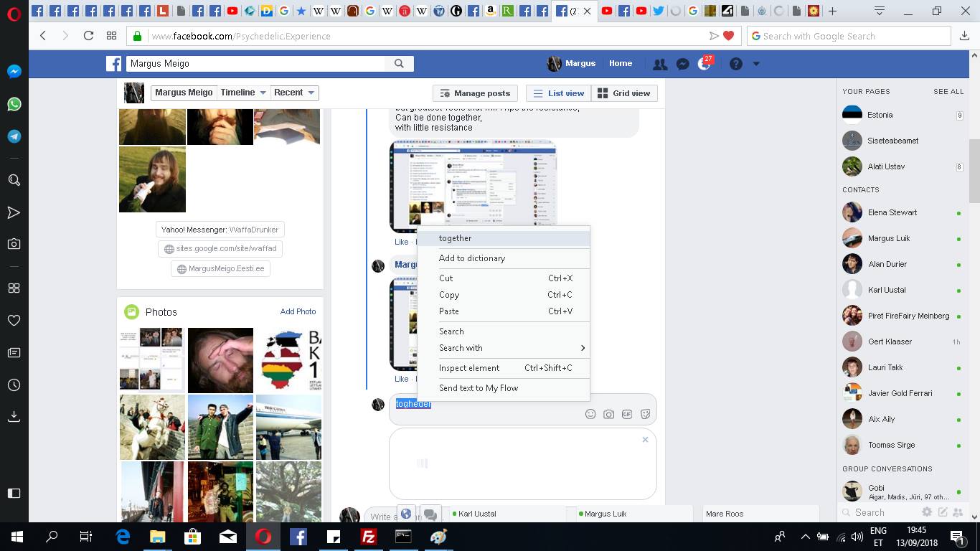980x551 pixels.
Task: Switch to Grid view
Action: click(x=623, y=93)
